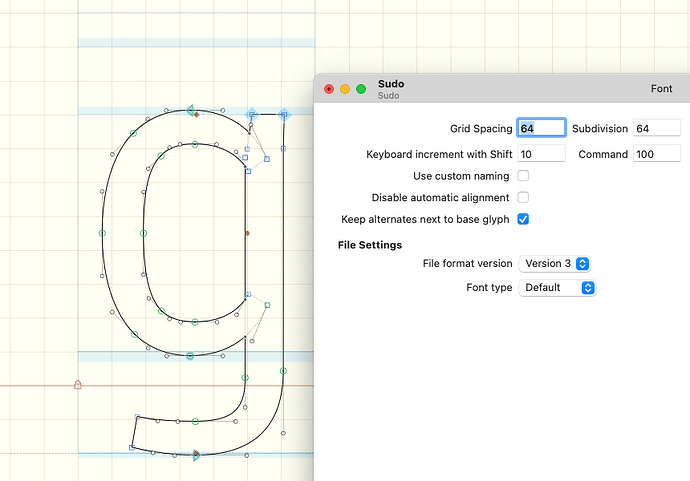
Task: Click the Command increment field
Action: (x=657, y=154)
